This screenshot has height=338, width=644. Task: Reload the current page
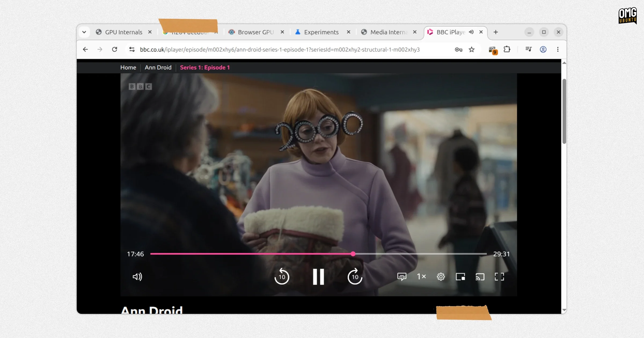coord(115,49)
